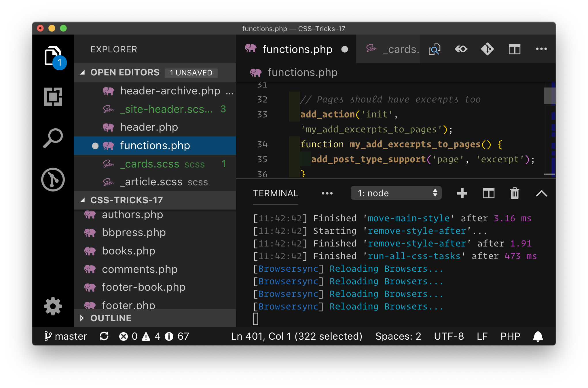Maximize terminal panel with the chevron up

click(541, 193)
